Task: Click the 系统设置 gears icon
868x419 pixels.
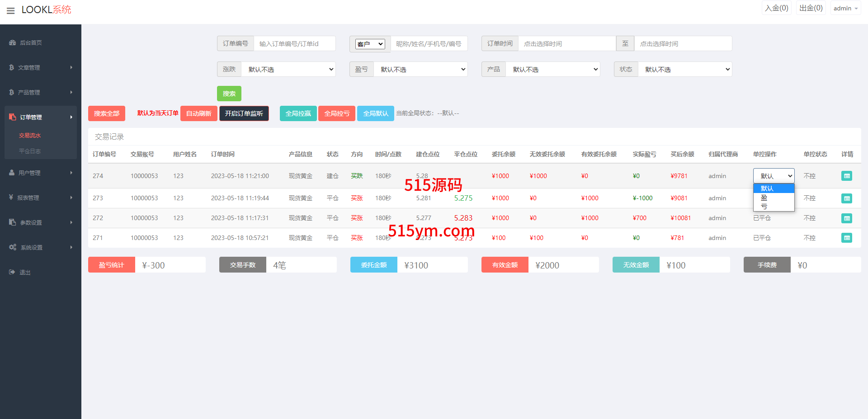Action: pos(13,247)
